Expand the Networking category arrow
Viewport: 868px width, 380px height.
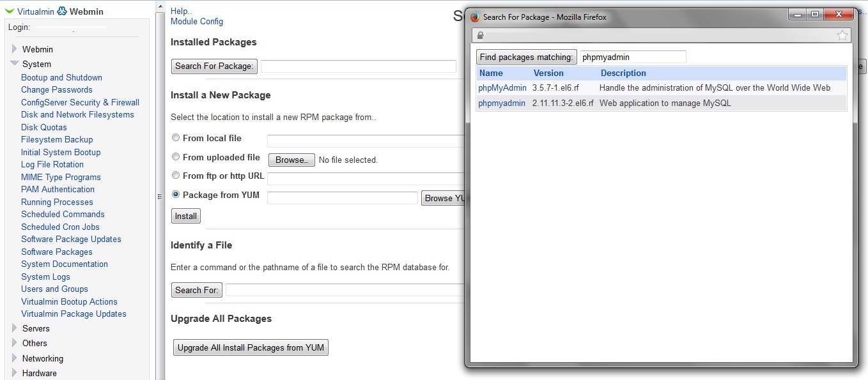pyautogui.click(x=15, y=358)
